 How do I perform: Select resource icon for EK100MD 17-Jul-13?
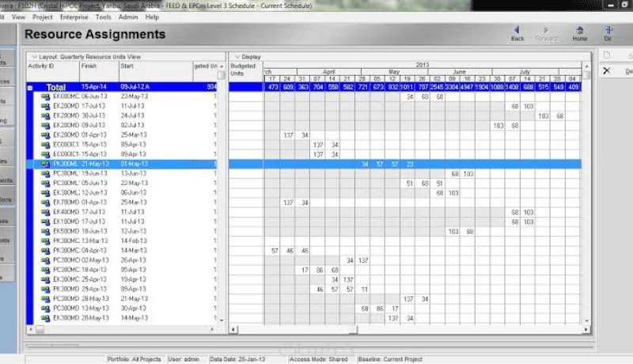46,222
